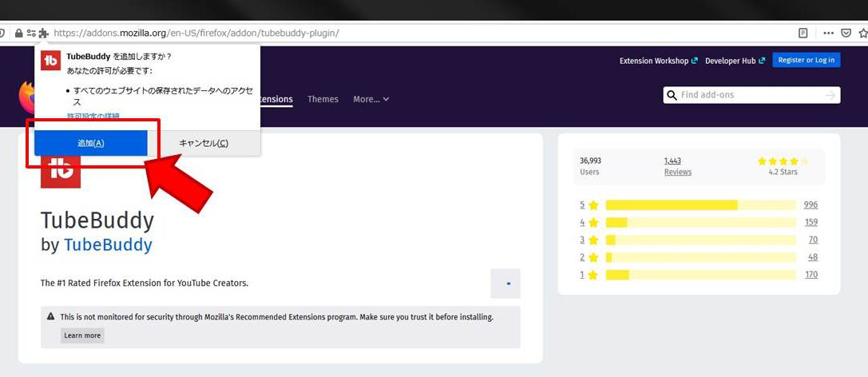868x377 pixels.
Task: Open 159 four-star reviews count
Action: (811, 223)
